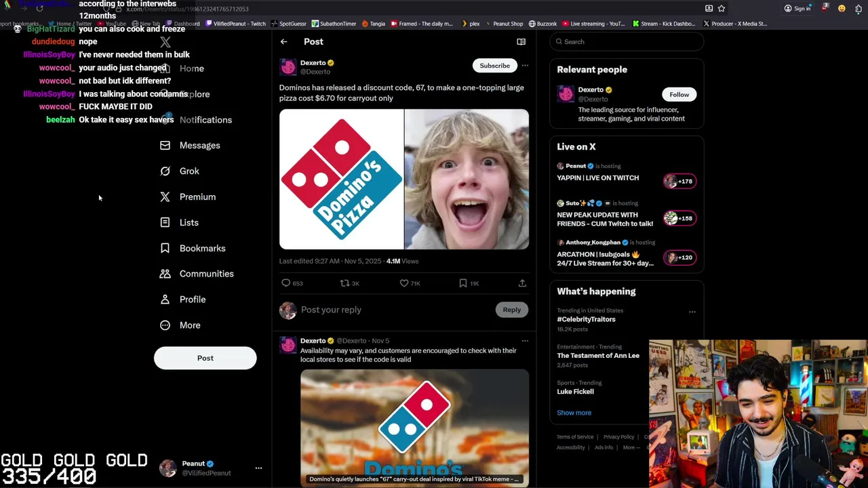The height and width of the screenshot is (488, 868).
Task: Open the plex bookmark
Action: (471, 24)
